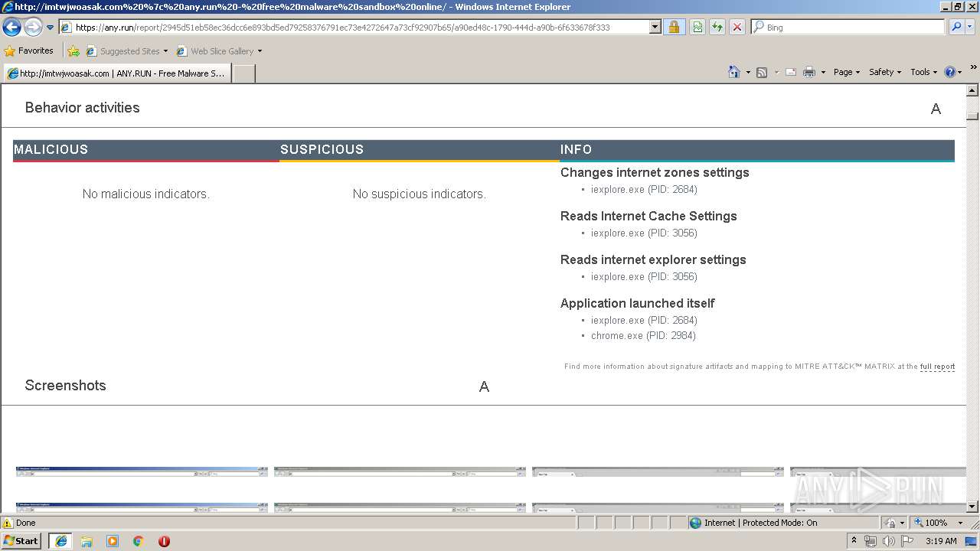Show more command bar items chevron
The width and height of the screenshot is (980, 551).
click(973, 68)
